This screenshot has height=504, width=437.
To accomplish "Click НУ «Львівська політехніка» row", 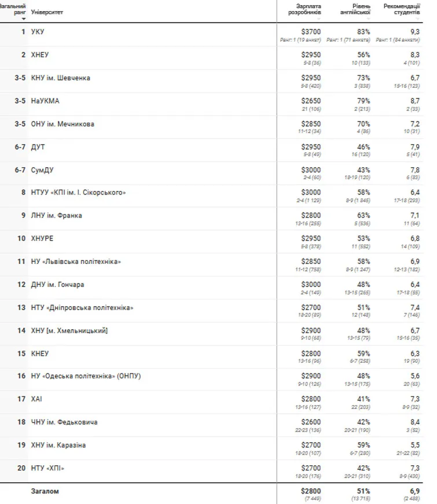I will point(76,262).
